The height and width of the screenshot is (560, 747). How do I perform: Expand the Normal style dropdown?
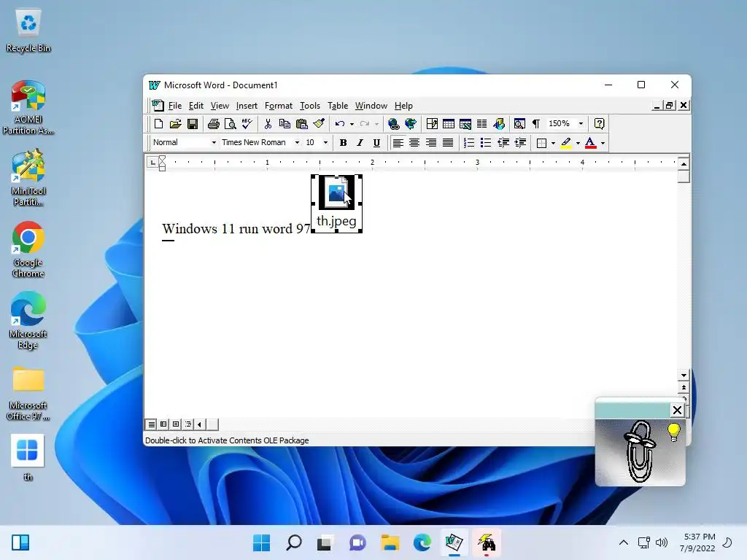click(x=214, y=142)
